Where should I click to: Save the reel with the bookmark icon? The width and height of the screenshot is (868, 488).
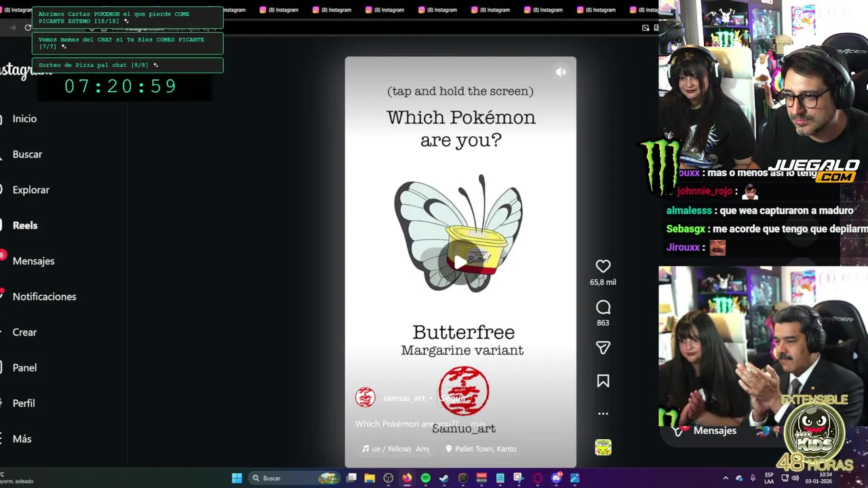603,381
